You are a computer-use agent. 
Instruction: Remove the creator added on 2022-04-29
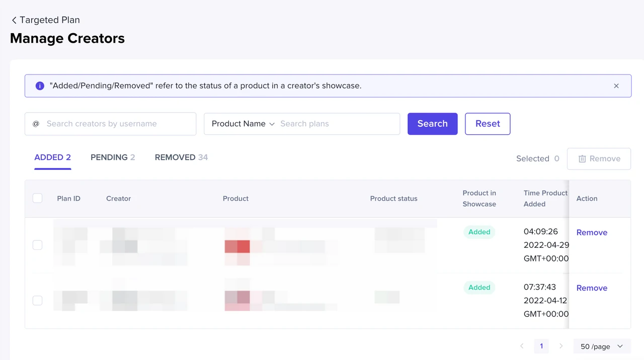tap(592, 232)
